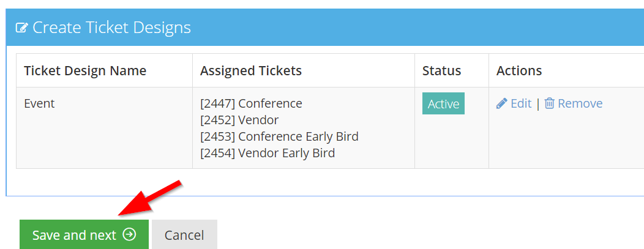Click the trash can icon beside Remove

(x=550, y=103)
